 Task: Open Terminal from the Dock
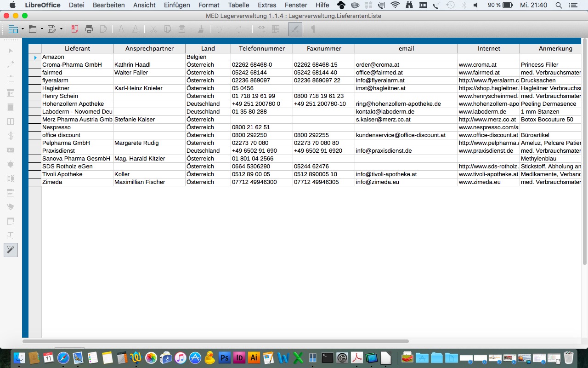pyautogui.click(x=328, y=358)
